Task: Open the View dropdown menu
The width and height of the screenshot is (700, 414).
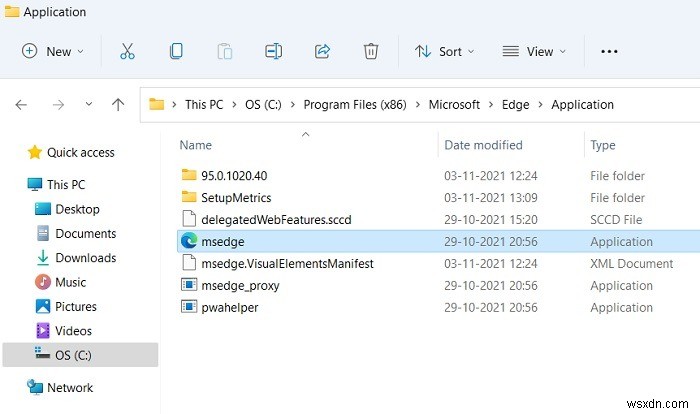Action: (x=534, y=51)
